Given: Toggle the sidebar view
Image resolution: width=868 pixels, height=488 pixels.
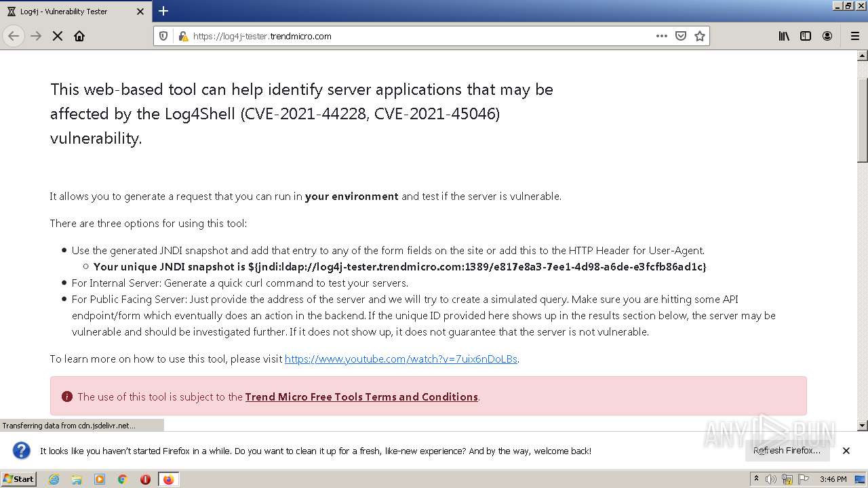Looking at the screenshot, I should pyautogui.click(x=806, y=36).
